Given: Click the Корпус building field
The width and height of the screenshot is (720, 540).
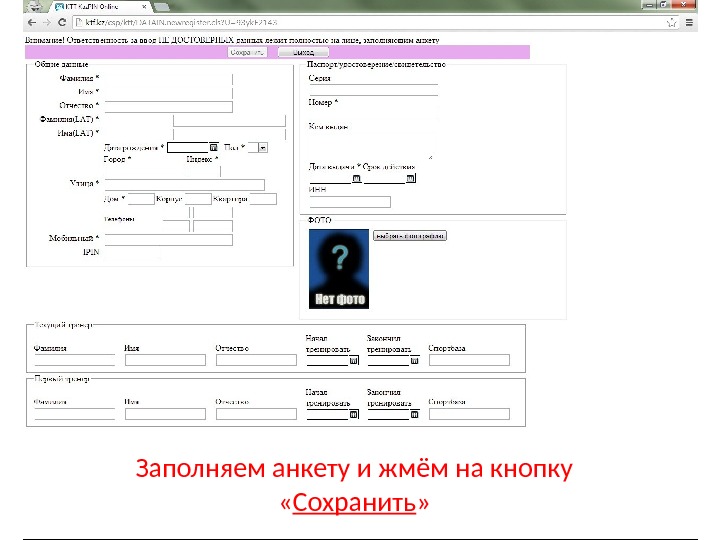Looking at the screenshot, I should [x=198, y=199].
